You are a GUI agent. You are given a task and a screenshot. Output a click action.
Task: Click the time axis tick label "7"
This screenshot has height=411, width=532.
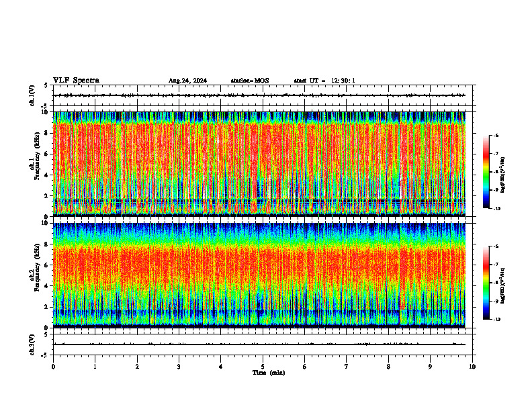(x=347, y=367)
